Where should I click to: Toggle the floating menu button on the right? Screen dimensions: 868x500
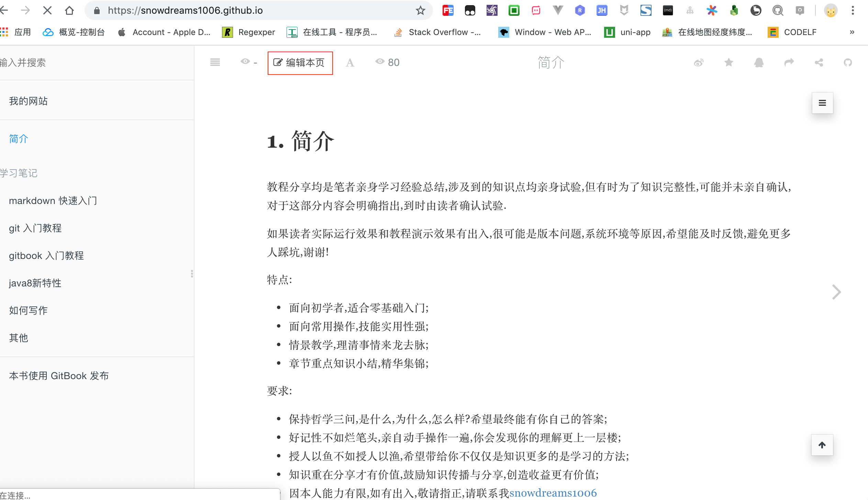point(822,103)
